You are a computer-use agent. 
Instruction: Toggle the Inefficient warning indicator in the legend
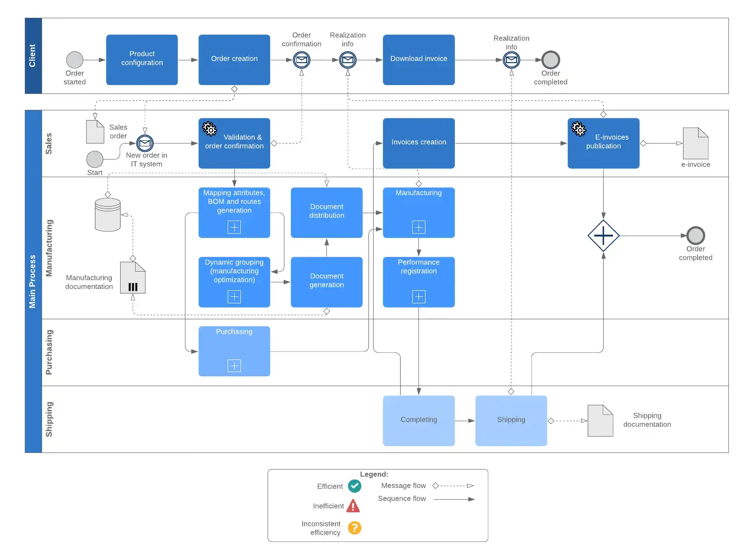pyautogui.click(x=354, y=506)
